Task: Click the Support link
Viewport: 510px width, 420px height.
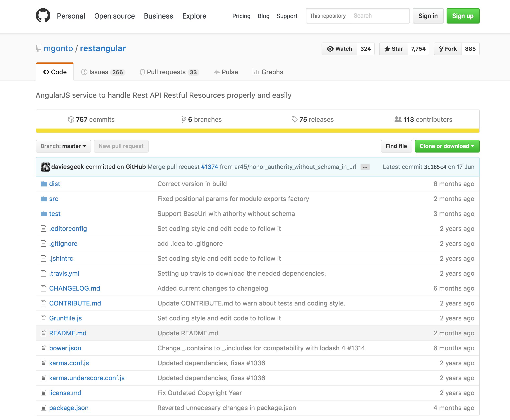Action: point(287,16)
